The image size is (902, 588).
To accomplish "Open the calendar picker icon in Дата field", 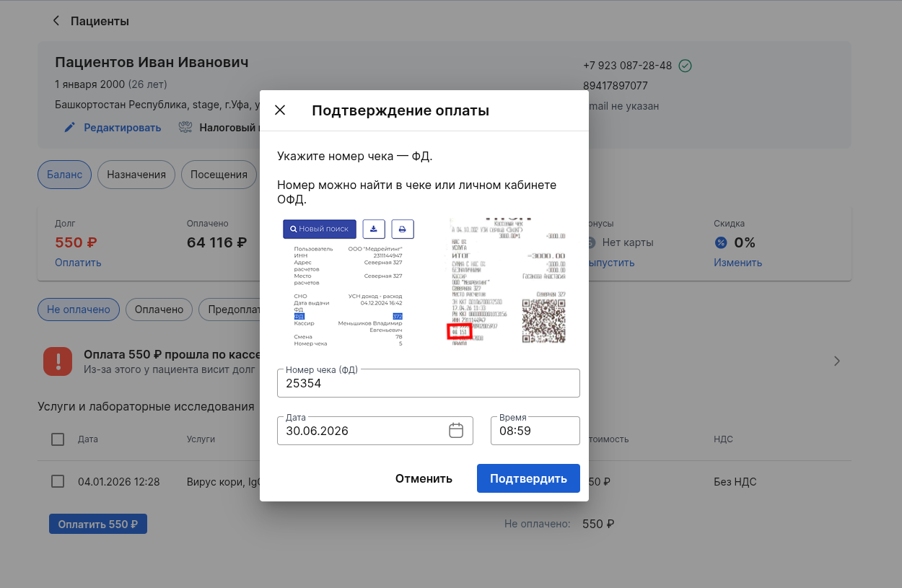I will (456, 431).
